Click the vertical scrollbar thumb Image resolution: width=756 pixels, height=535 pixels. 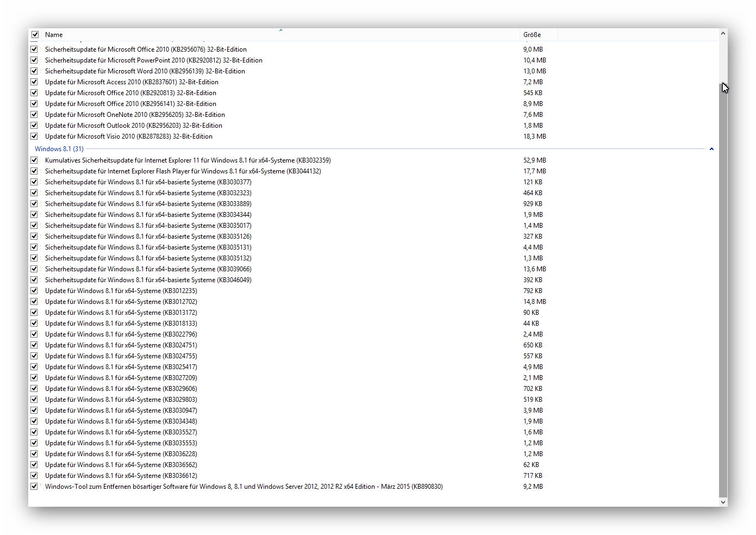tap(723, 290)
